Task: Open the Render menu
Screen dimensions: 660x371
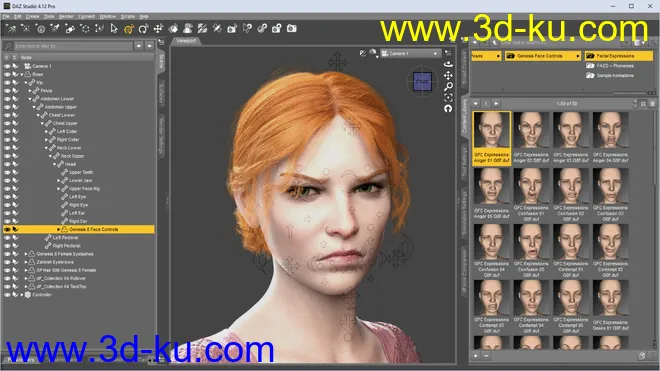Action: [66, 16]
